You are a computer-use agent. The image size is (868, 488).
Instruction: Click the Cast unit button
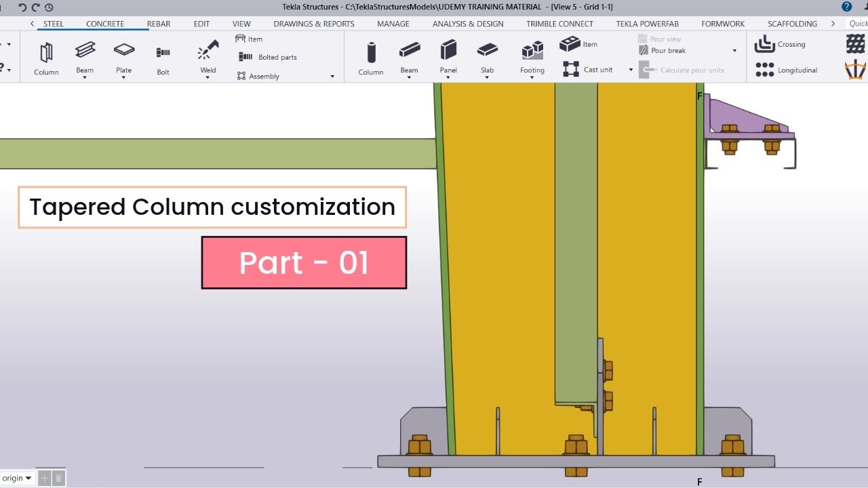pos(588,69)
